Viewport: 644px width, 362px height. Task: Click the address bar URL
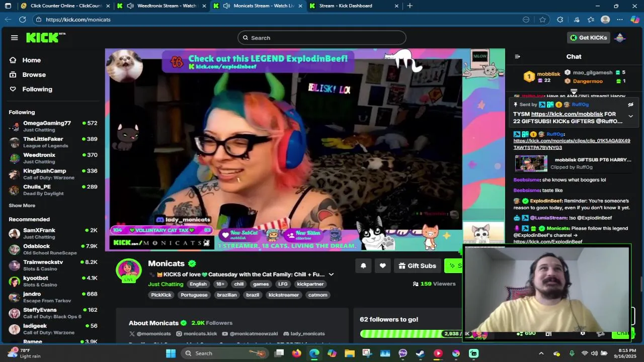78,20
